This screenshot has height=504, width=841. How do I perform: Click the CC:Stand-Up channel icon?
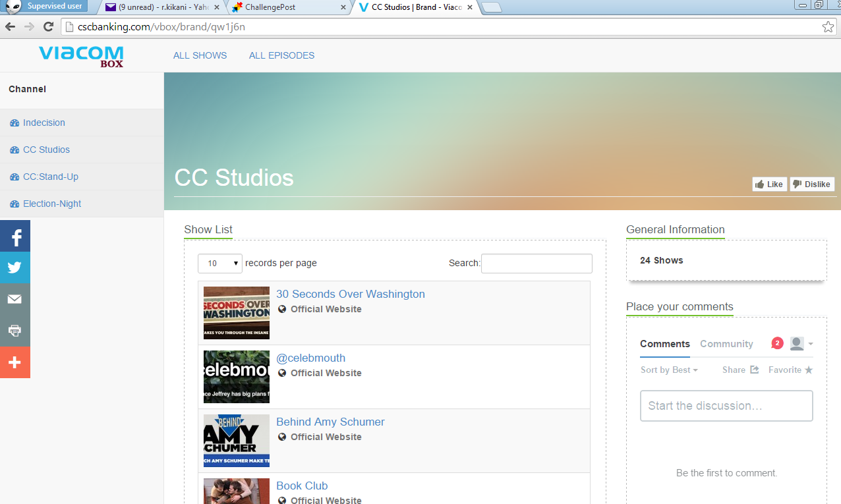(14, 177)
